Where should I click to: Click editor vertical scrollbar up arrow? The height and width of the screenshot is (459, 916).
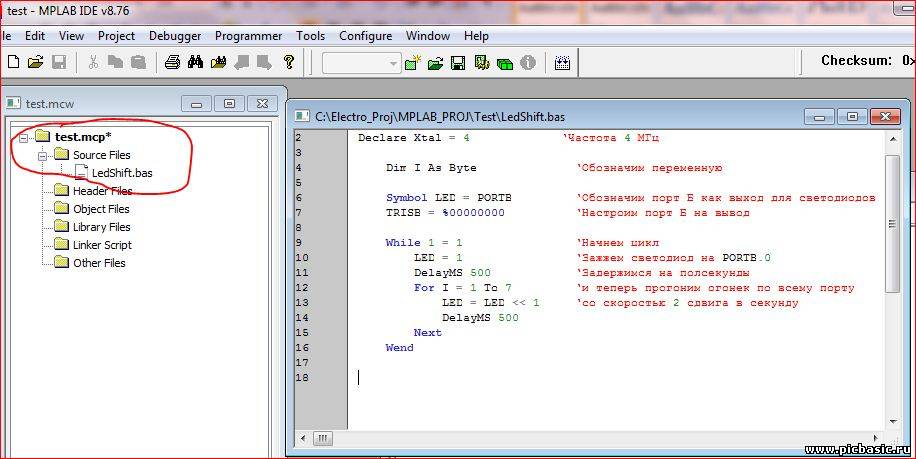[x=893, y=139]
